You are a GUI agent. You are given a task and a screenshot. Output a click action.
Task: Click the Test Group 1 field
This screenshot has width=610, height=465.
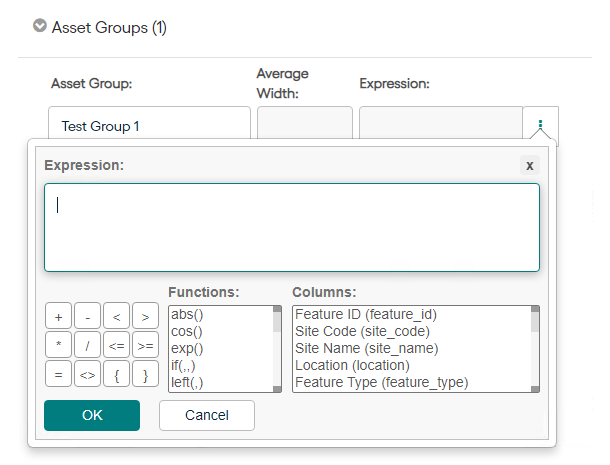tap(149, 127)
